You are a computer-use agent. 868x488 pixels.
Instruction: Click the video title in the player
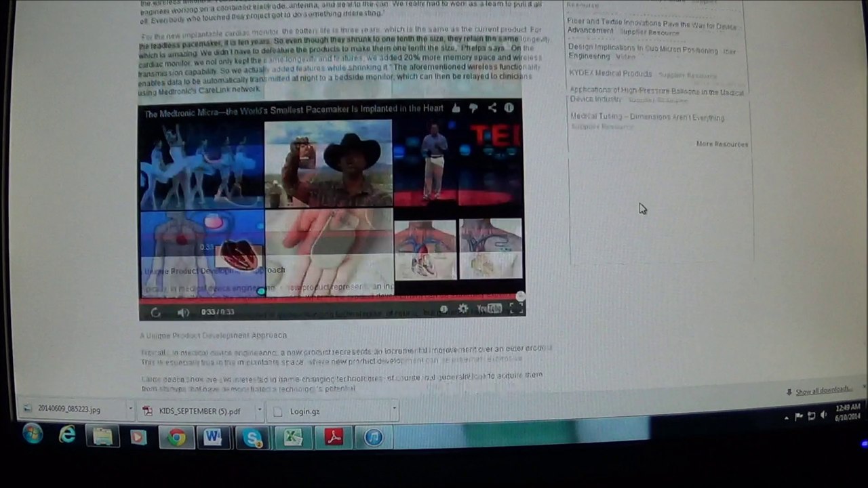[x=294, y=110]
